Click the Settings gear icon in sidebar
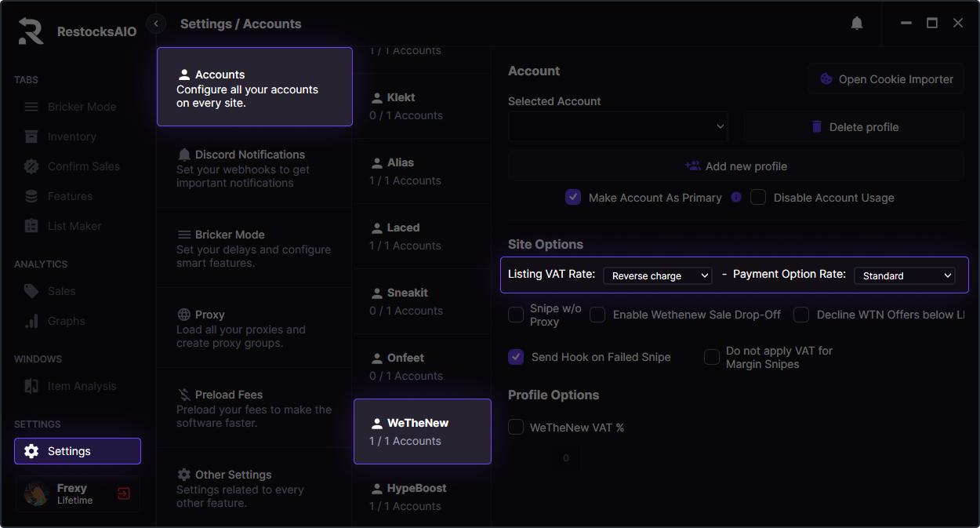Image resolution: width=980 pixels, height=528 pixels. coord(31,451)
